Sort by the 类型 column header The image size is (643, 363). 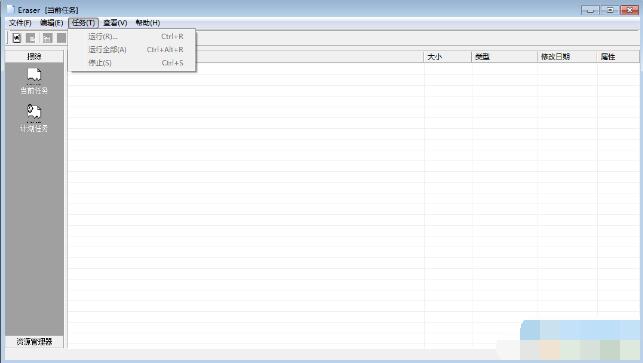point(504,57)
